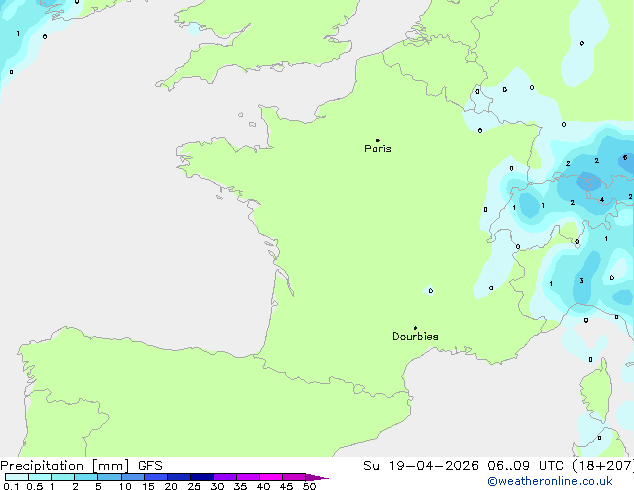Screen dimensions: 634x490
Task: Click the '0.1' legend scale label
Action: [x=11, y=486]
